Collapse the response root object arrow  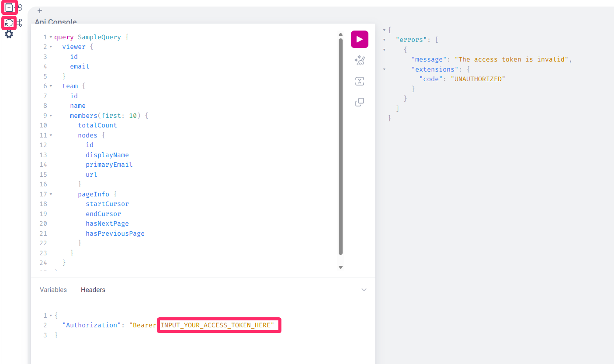(384, 30)
